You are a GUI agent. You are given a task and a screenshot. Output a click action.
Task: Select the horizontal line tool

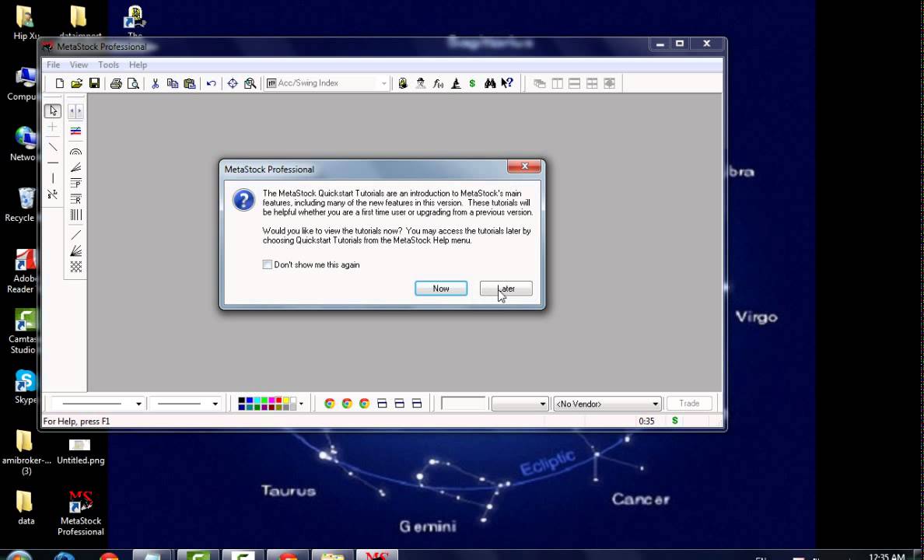pos(52,163)
